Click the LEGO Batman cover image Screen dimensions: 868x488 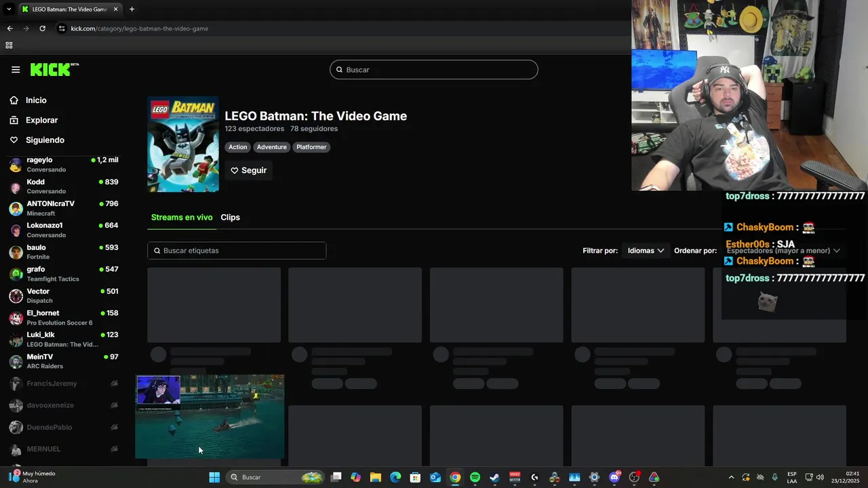[x=183, y=144]
